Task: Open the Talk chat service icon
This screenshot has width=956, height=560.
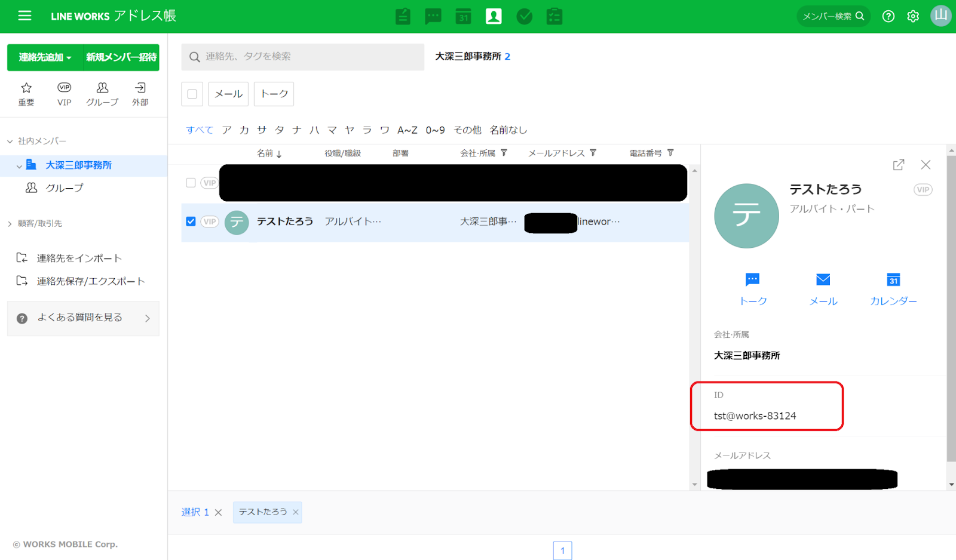Action: 433,16
